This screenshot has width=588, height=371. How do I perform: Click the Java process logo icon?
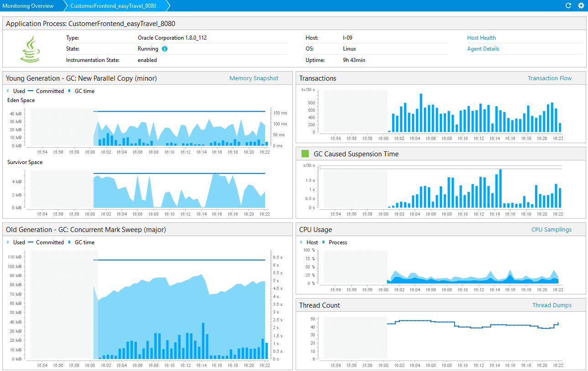(30, 49)
